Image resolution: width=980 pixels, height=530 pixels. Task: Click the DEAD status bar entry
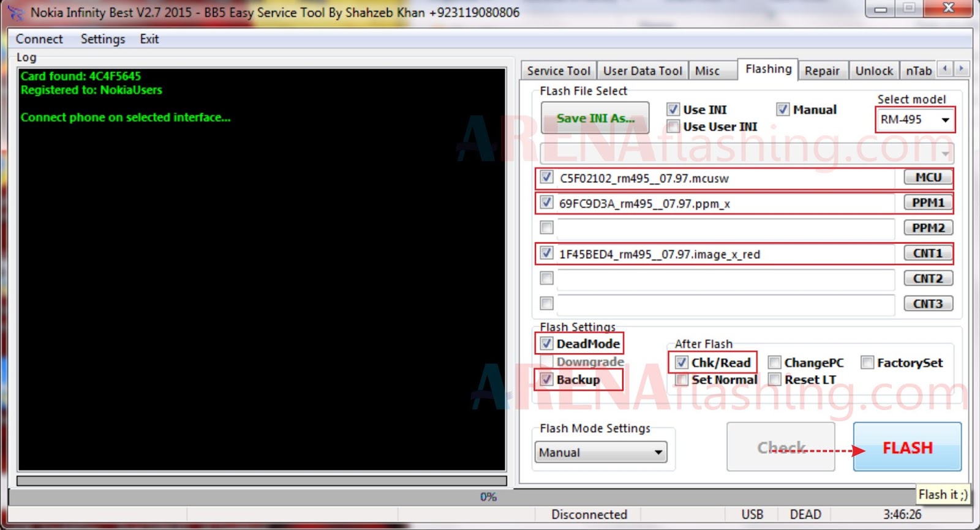(x=805, y=515)
